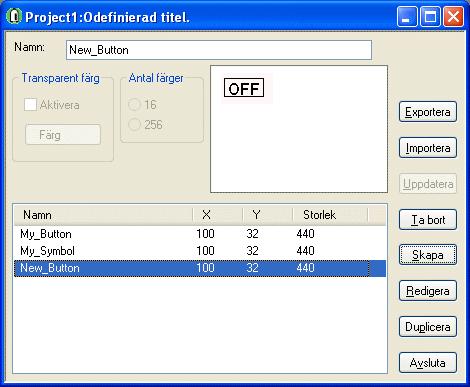Viewport: 470px width, 387px height.
Task: Select the 256 colors radio button
Action: pyautogui.click(x=134, y=125)
